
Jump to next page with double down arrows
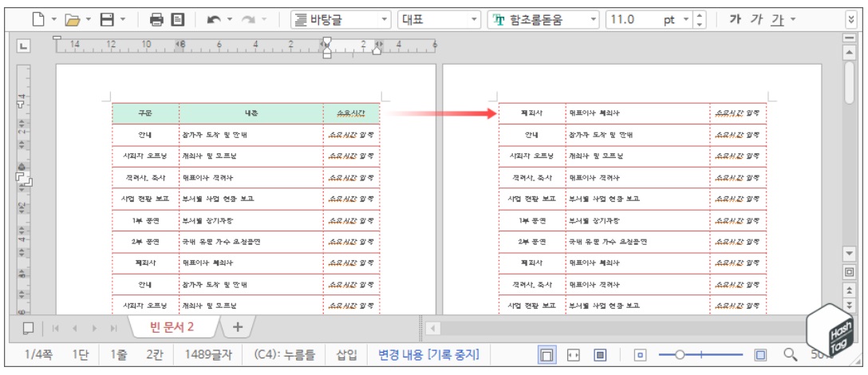(x=849, y=305)
